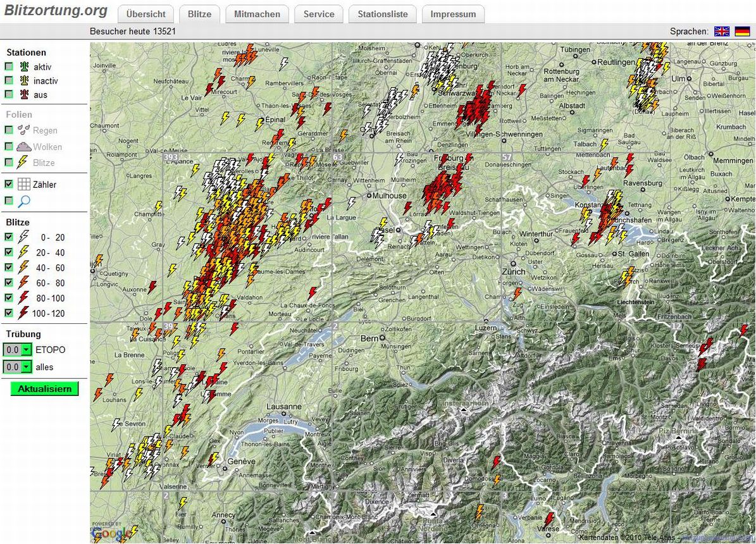756x544 pixels.
Task: Click the Wolken cloud icon
Action: pos(24,147)
